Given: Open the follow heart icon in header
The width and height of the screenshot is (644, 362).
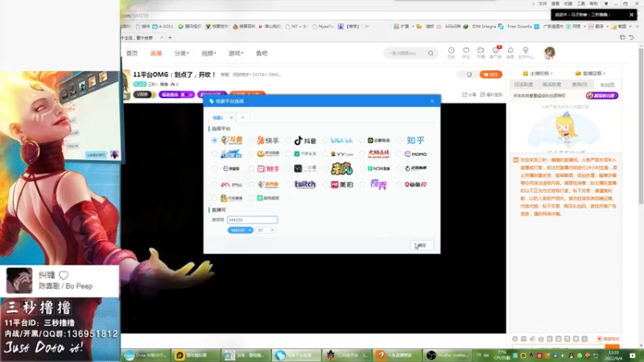Looking at the screenshot, I should click(x=466, y=52).
